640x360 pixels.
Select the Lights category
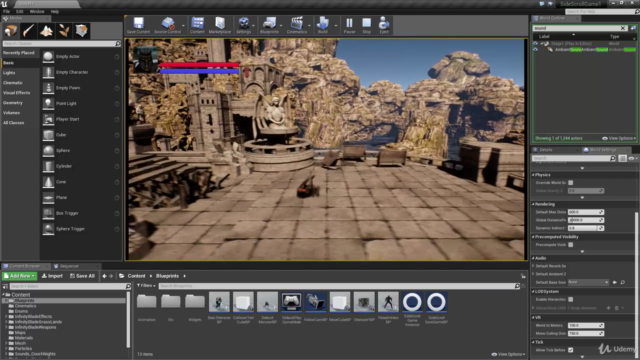(x=9, y=73)
